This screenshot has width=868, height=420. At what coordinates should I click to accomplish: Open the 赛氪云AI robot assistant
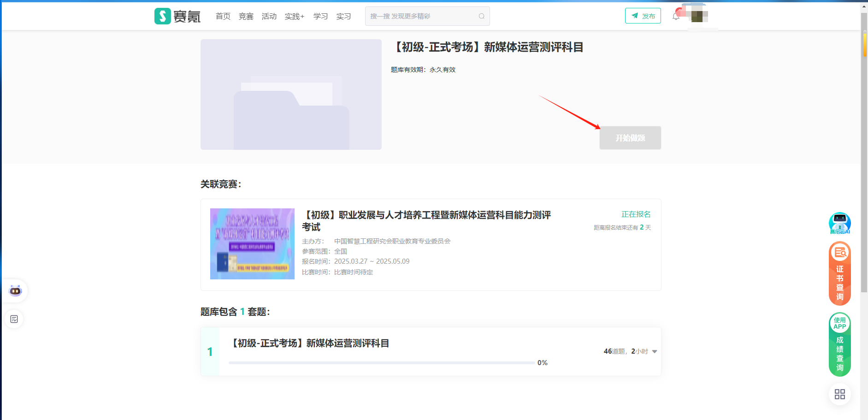[839, 223]
